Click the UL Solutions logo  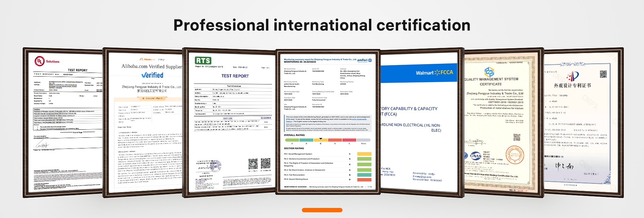(47, 61)
